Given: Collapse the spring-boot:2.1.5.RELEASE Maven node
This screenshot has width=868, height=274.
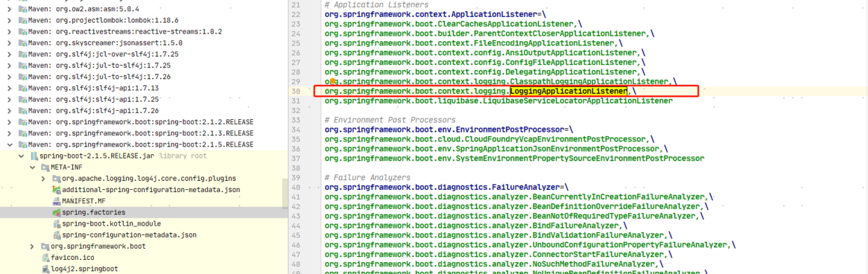Looking at the screenshot, I should click(9, 144).
